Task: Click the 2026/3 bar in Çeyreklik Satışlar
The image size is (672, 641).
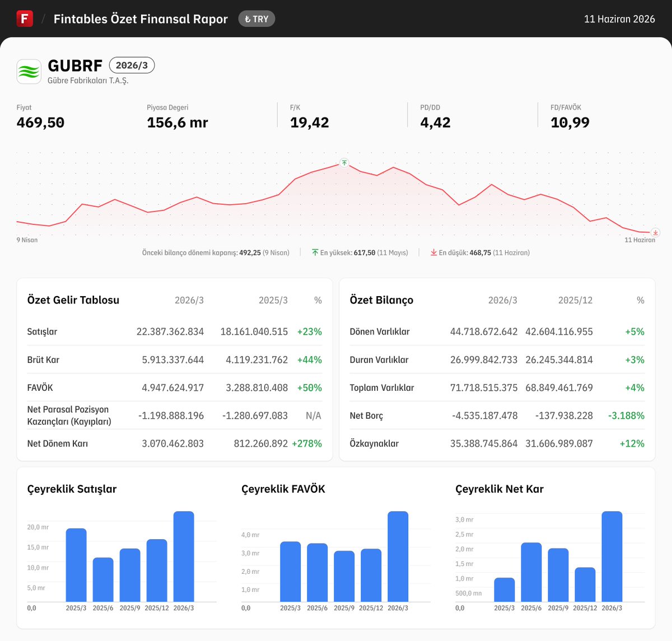Action: click(x=184, y=556)
